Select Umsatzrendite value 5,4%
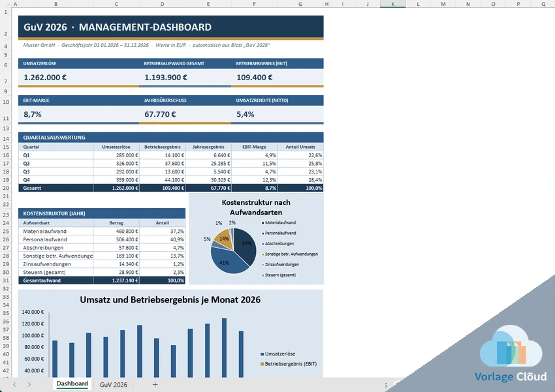This screenshot has width=555, height=392. pos(246,114)
